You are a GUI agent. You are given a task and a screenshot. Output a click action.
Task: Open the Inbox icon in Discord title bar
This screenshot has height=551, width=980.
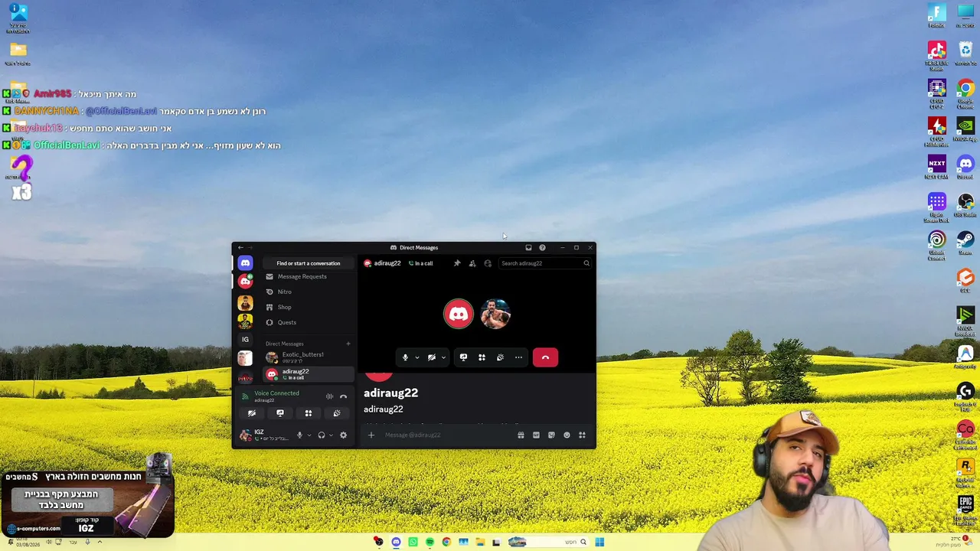tap(528, 248)
